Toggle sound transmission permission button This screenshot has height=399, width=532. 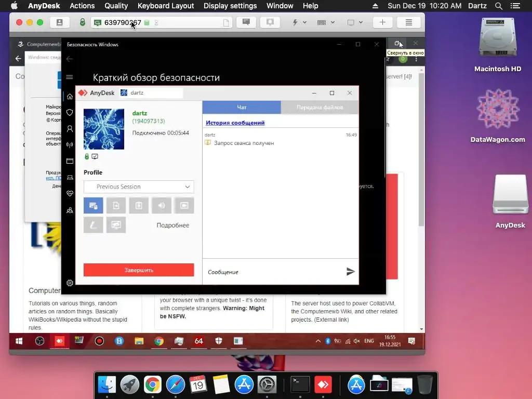click(x=162, y=205)
